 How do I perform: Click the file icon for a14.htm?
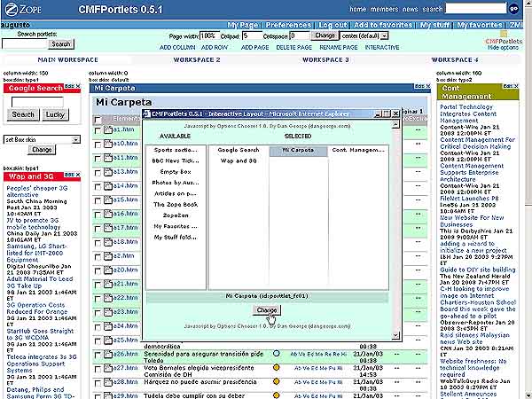click(108, 186)
